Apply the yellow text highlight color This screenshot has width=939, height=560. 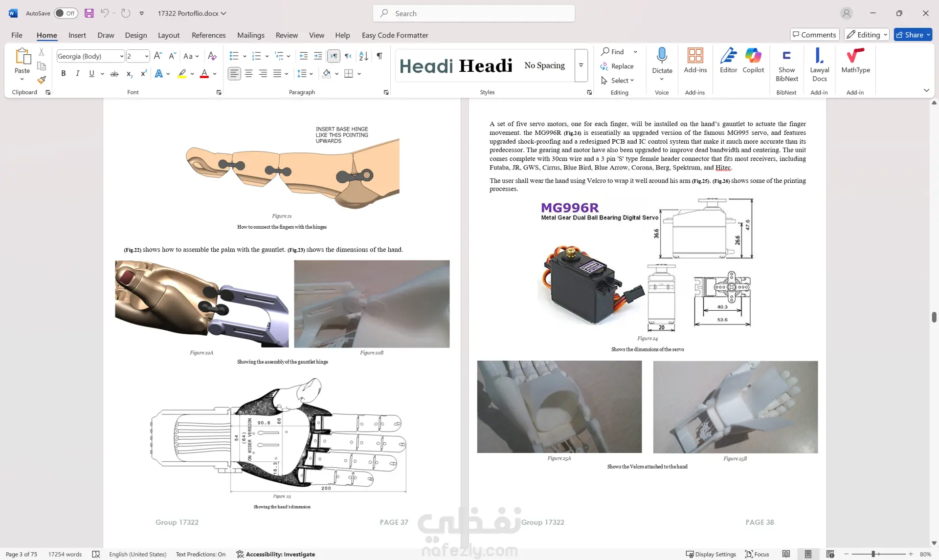(182, 74)
